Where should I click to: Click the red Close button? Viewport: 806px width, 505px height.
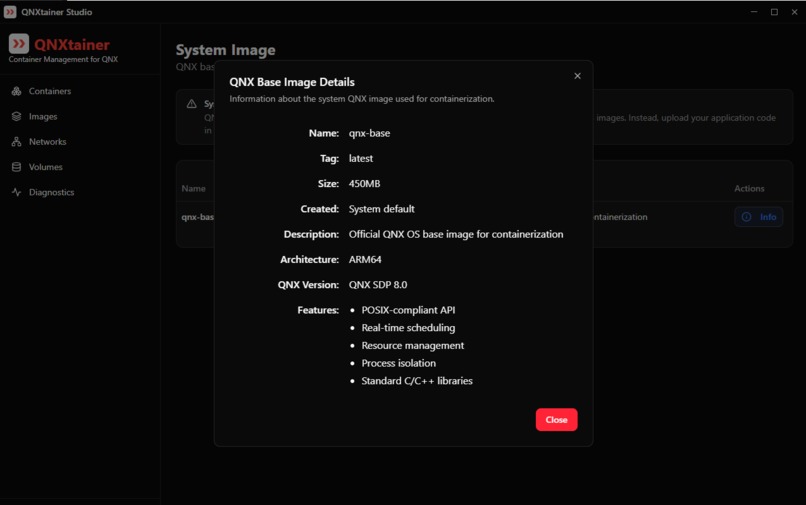point(556,420)
